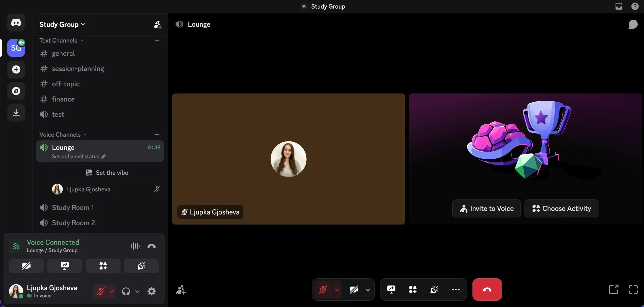Create a new text channel with plus icon

157,40
